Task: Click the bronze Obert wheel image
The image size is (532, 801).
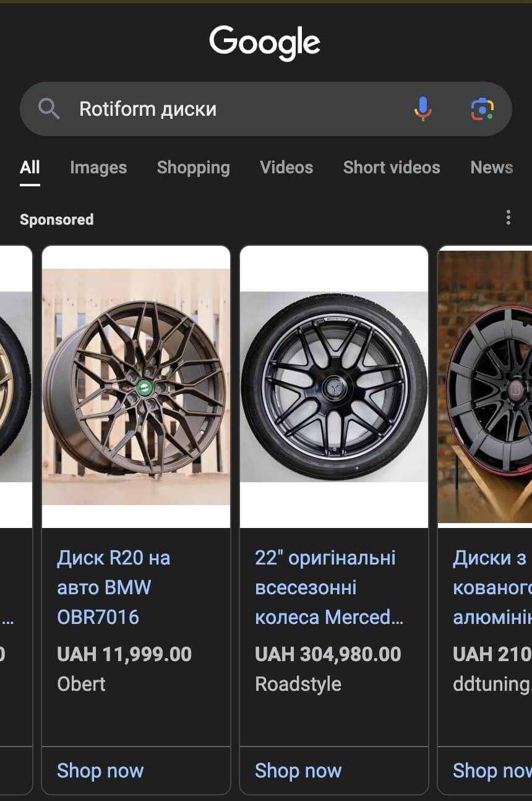Action: pyautogui.click(x=136, y=387)
